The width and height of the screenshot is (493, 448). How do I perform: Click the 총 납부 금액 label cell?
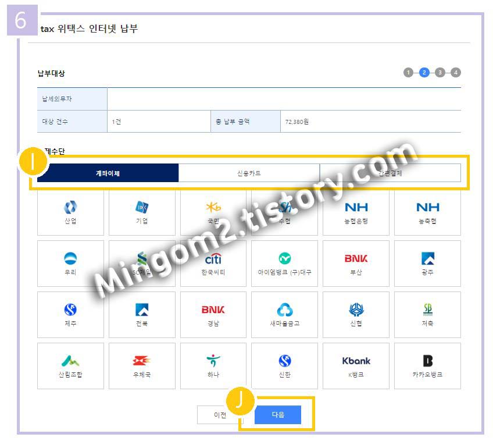coord(245,121)
